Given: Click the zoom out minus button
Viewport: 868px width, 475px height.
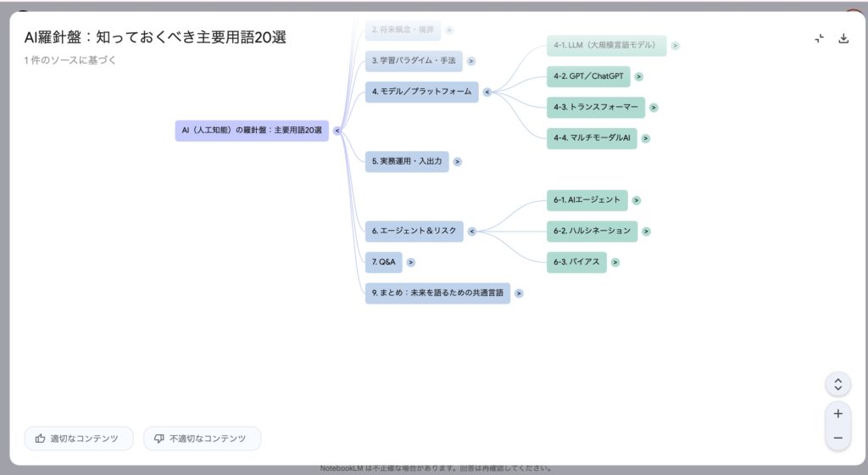Looking at the screenshot, I should pyautogui.click(x=837, y=438).
